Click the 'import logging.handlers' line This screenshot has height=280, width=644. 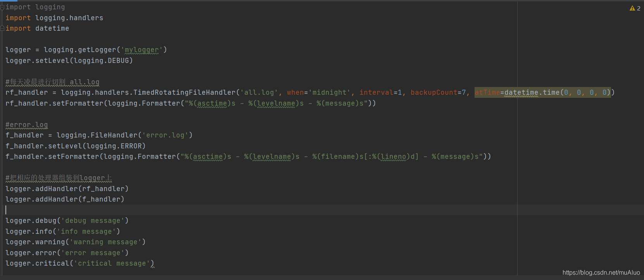tap(54, 18)
